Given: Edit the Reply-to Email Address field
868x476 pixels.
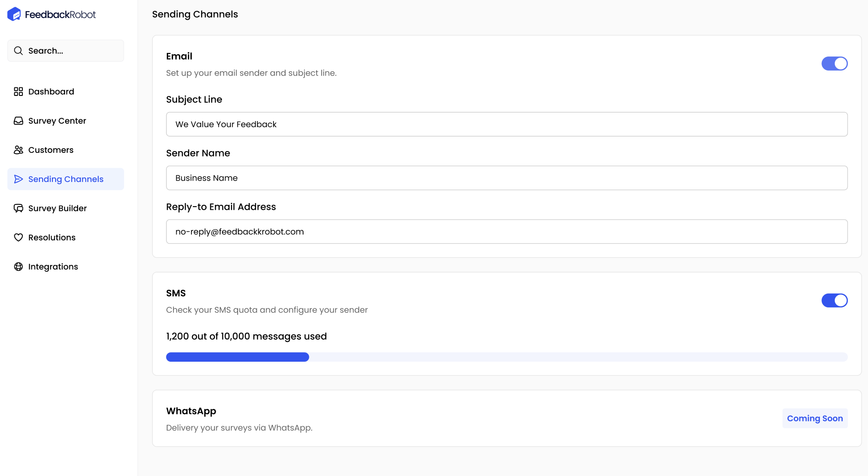Looking at the screenshot, I should pyautogui.click(x=507, y=232).
